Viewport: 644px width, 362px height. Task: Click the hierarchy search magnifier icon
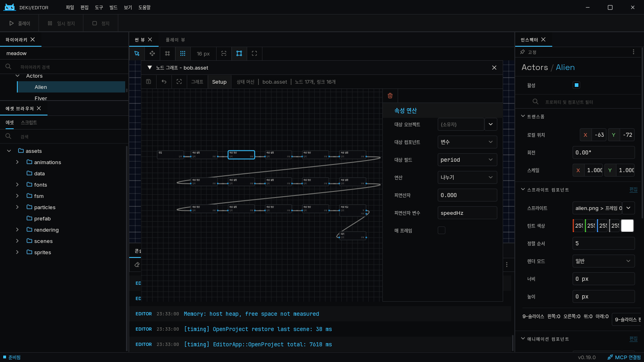tap(8, 67)
